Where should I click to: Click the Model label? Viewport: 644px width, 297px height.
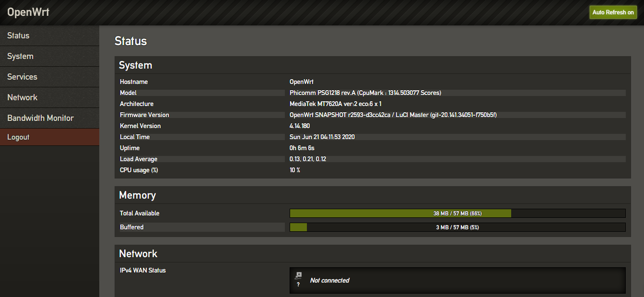pos(128,93)
